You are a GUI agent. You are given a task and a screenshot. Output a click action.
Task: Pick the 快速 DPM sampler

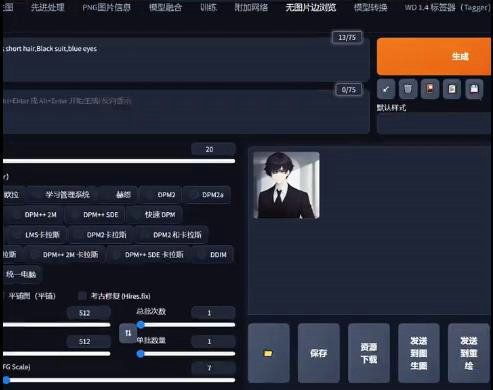[x=155, y=215]
